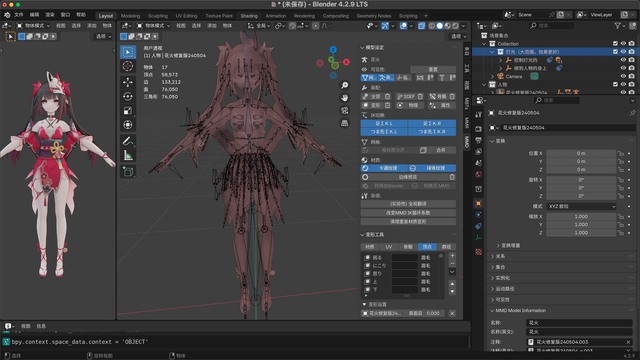Select the Scale tool in viewport toolbar
This screenshot has width=640, height=360.
click(x=128, y=111)
